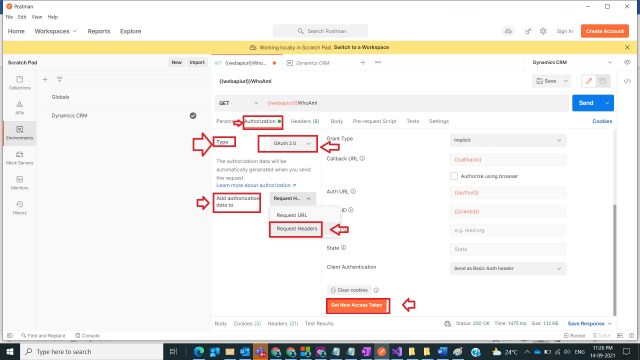Click the settings gear icon in header

pos(543,31)
